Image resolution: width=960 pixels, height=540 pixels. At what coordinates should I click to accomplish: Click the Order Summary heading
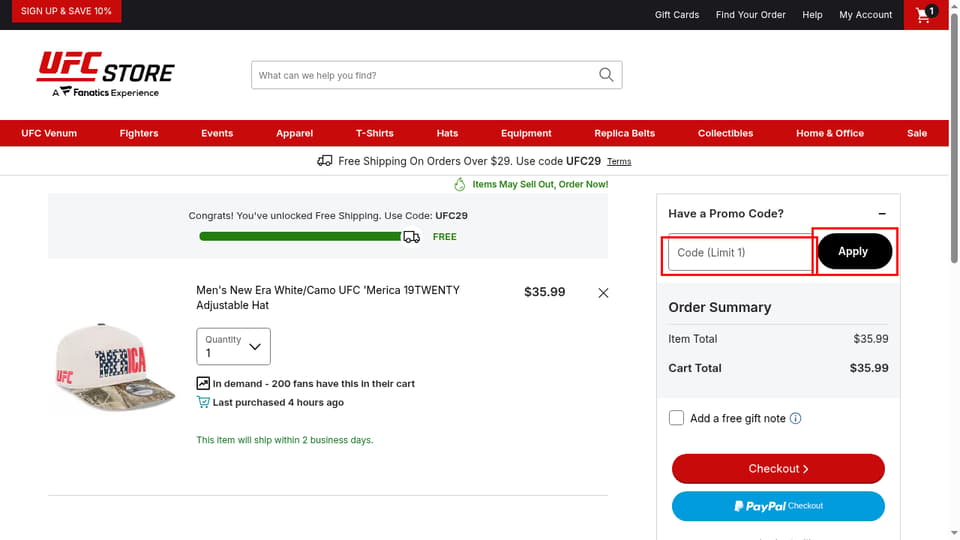719,307
